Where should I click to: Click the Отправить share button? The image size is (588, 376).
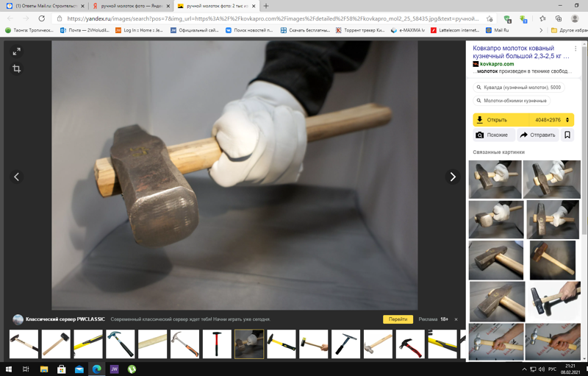click(x=538, y=135)
